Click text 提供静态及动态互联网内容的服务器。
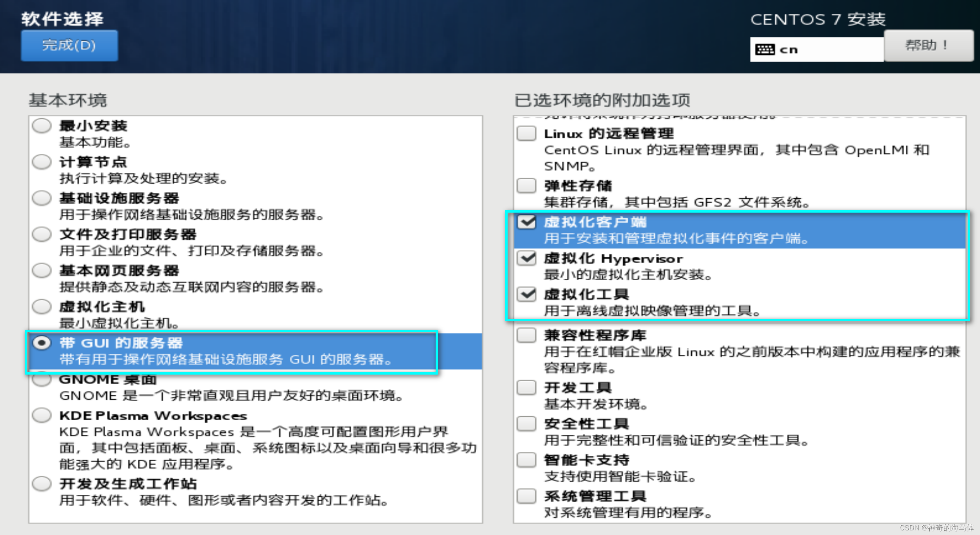The width and height of the screenshot is (980, 535). pyautogui.click(x=192, y=287)
